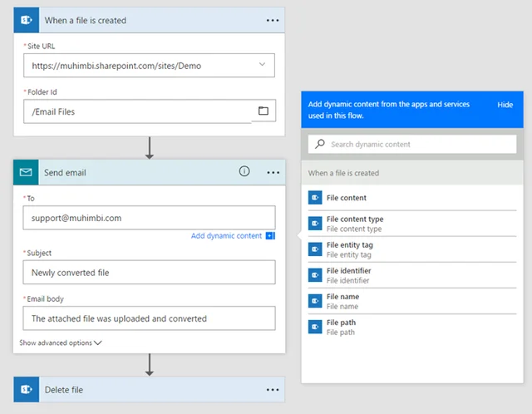
Task: Click the Subject input field
Action: [x=150, y=272]
